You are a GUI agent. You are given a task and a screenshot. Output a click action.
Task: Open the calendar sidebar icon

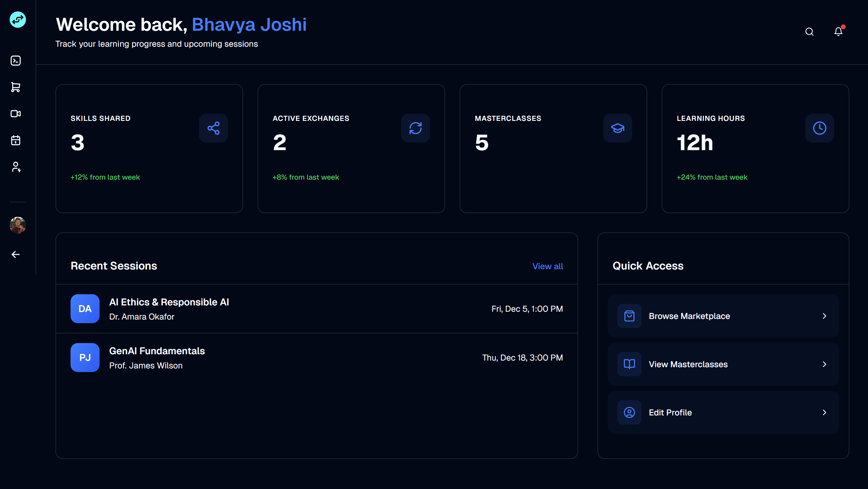[x=16, y=140]
